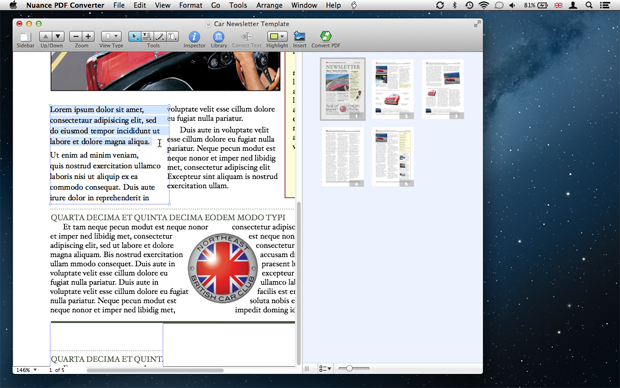Click the volume icon in menu bar
Image resolution: width=620 pixels, height=388 pixels.
tap(512, 5)
